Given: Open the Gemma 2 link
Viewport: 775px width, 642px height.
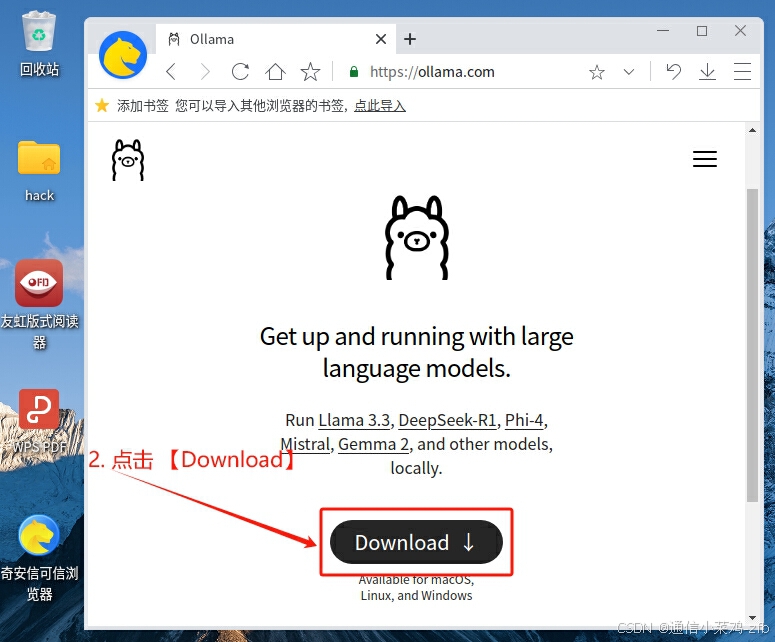Looking at the screenshot, I should 373,444.
